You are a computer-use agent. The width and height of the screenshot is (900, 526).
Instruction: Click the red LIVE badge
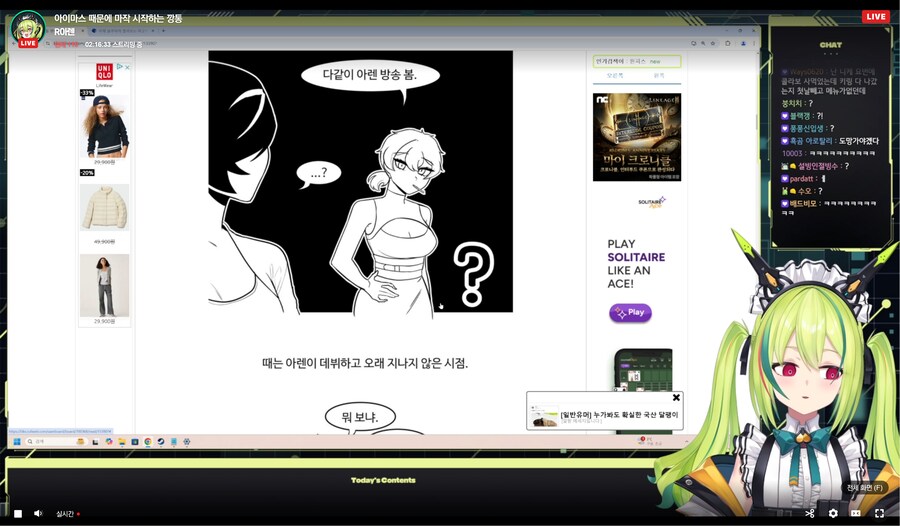(875, 17)
